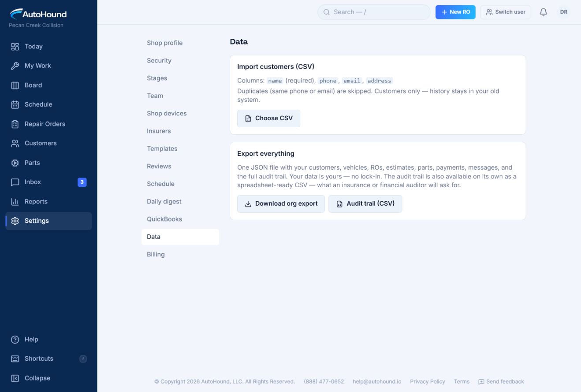This screenshot has width=581, height=392.
Task: Go to Stages settings
Action: point(180,78)
